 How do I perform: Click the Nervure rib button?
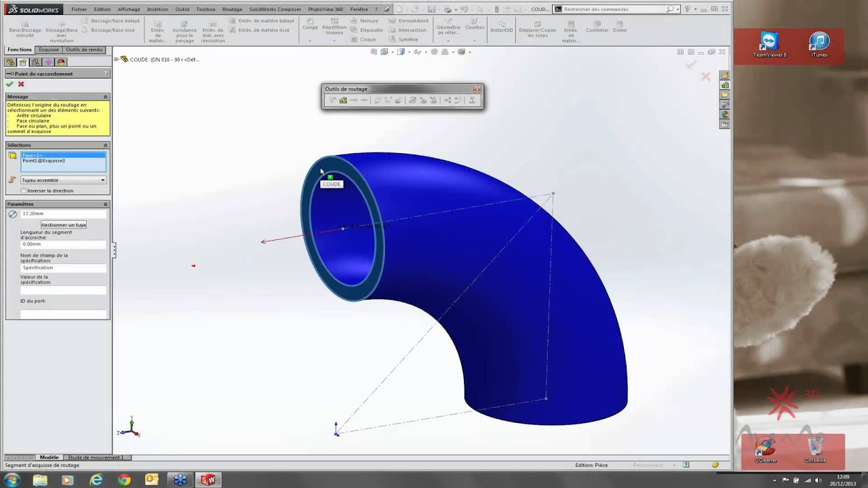point(364,21)
